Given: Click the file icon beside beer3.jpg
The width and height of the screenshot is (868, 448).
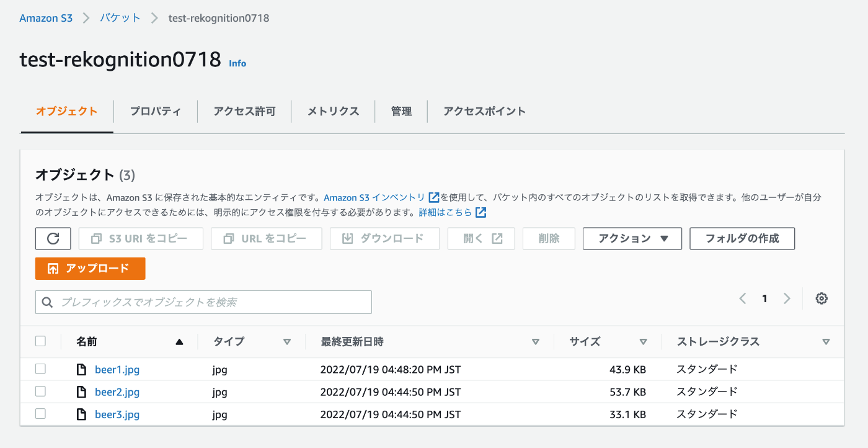Looking at the screenshot, I should coord(81,414).
